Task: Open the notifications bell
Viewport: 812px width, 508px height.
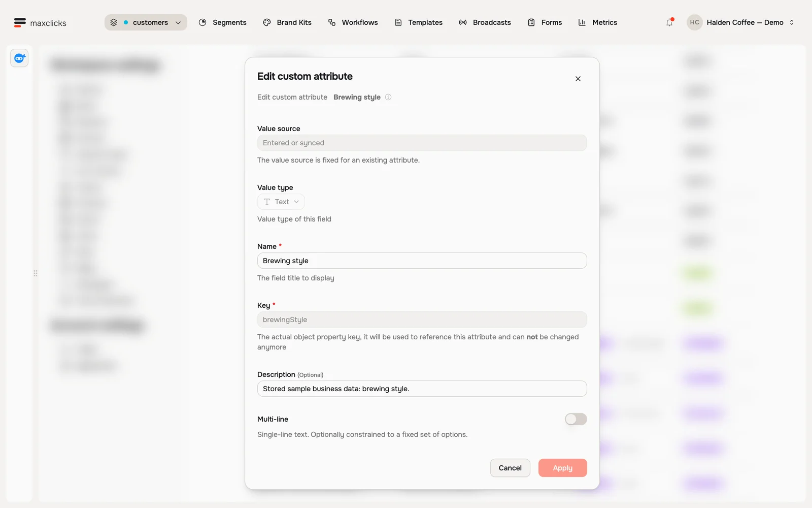Action: pyautogui.click(x=669, y=22)
